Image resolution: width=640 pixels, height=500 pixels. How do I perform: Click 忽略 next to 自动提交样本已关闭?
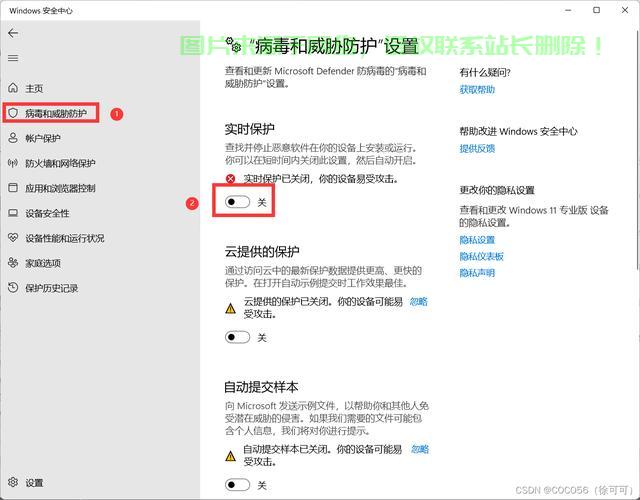420,449
